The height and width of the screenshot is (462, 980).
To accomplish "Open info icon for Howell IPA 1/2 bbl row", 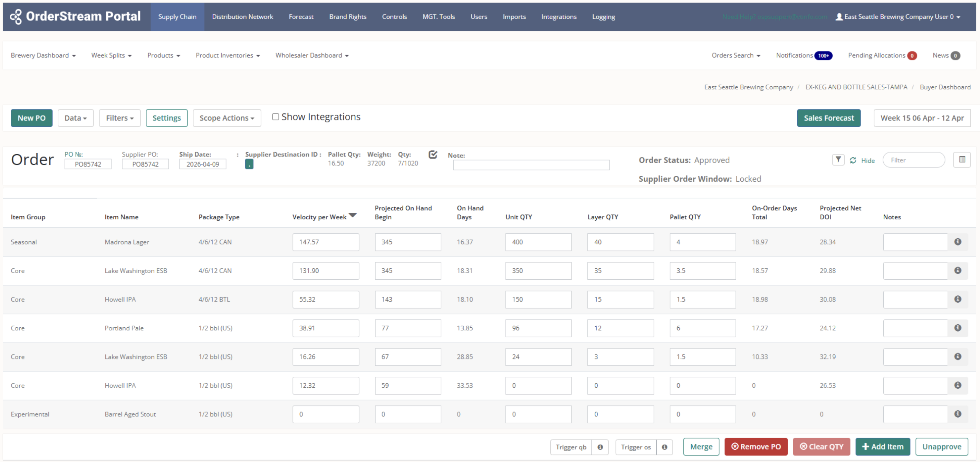I will pyautogui.click(x=958, y=385).
